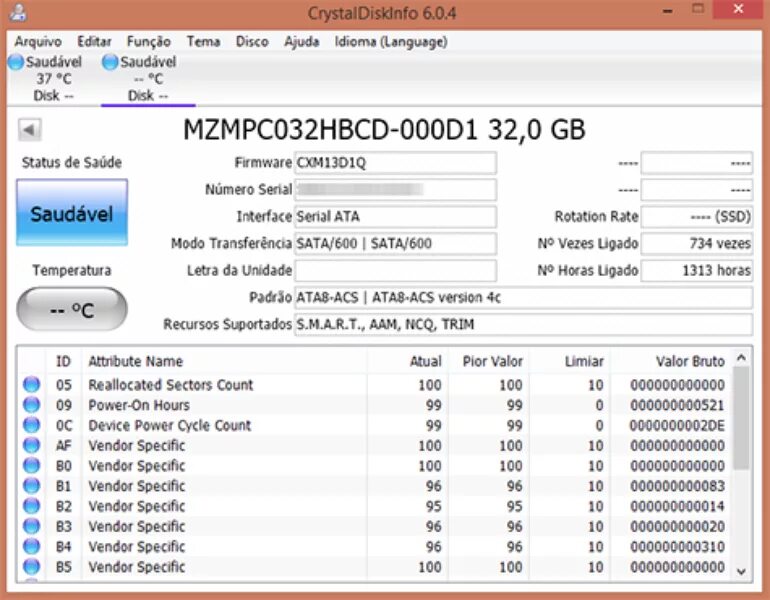
Task: Select the second disk tab showing -- °C
Action: (x=148, y=79)
